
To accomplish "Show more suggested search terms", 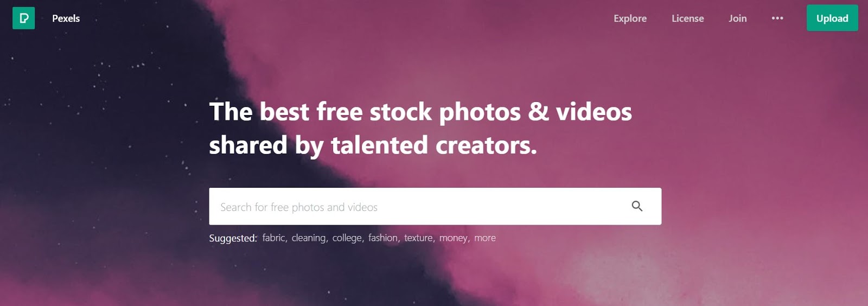I will pyautogui.click(x=485, y=238).
